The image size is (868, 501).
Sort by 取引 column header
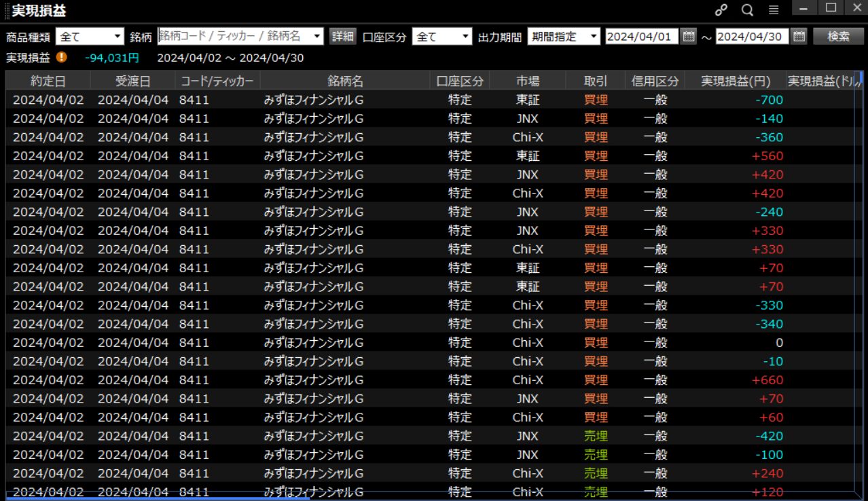click(596, 81)
